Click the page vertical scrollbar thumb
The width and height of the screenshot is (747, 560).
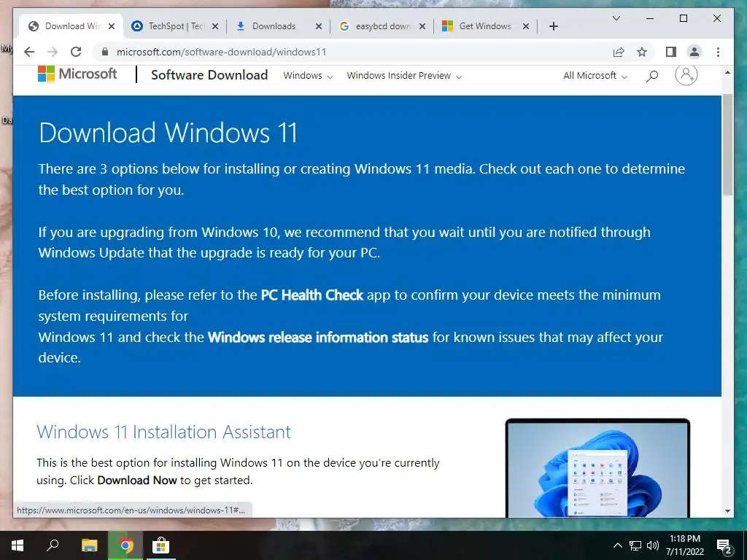727,144
